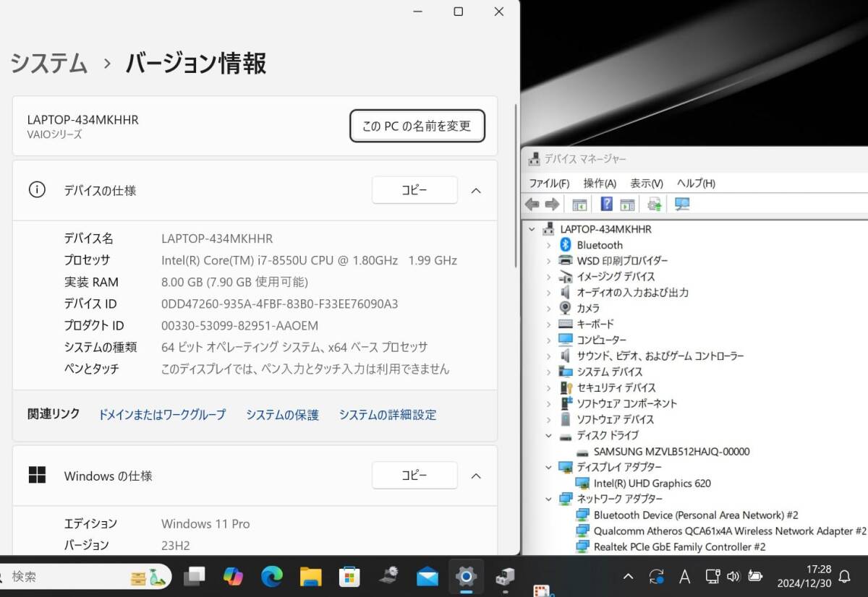Open the 操作(A) menu in Device Manager

pyautogui.click(x=600, y=184)
